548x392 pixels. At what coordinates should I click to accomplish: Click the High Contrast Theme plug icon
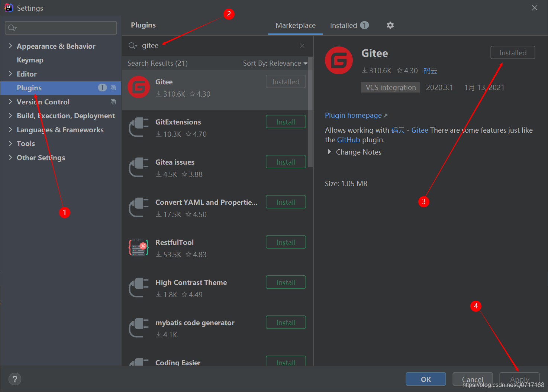point(139,288)
